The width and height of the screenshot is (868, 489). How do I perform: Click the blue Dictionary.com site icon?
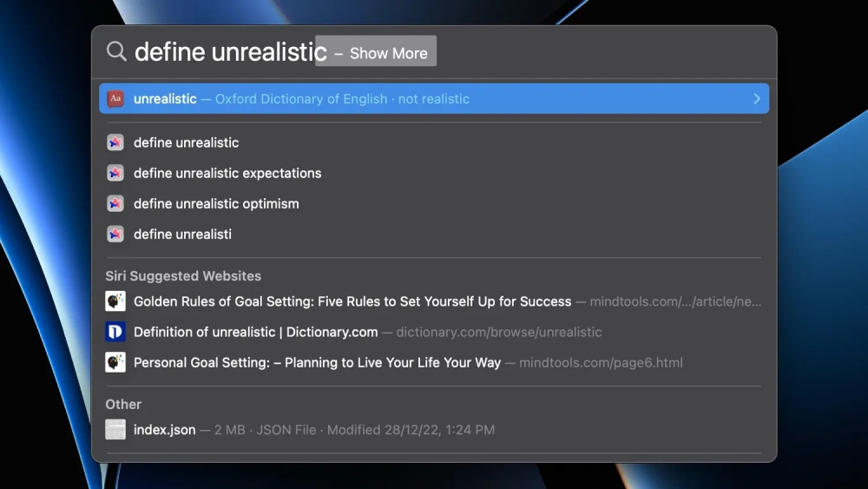(x=115, y=332)
